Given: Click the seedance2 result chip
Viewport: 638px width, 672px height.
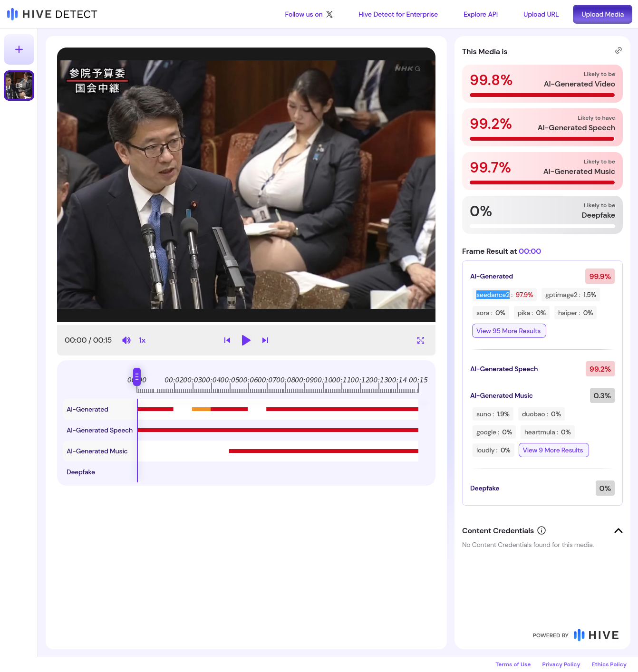Looking at the screenshot, I should tap(504, 295).
